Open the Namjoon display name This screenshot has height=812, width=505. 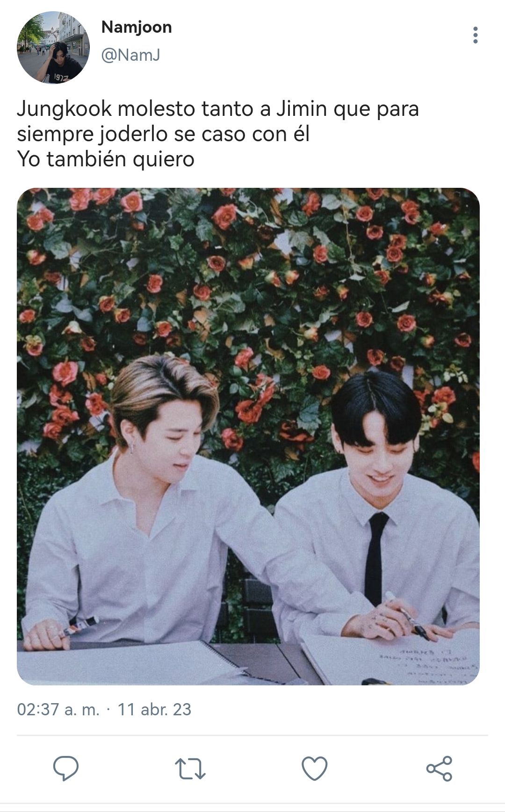(x=137, y=27)
